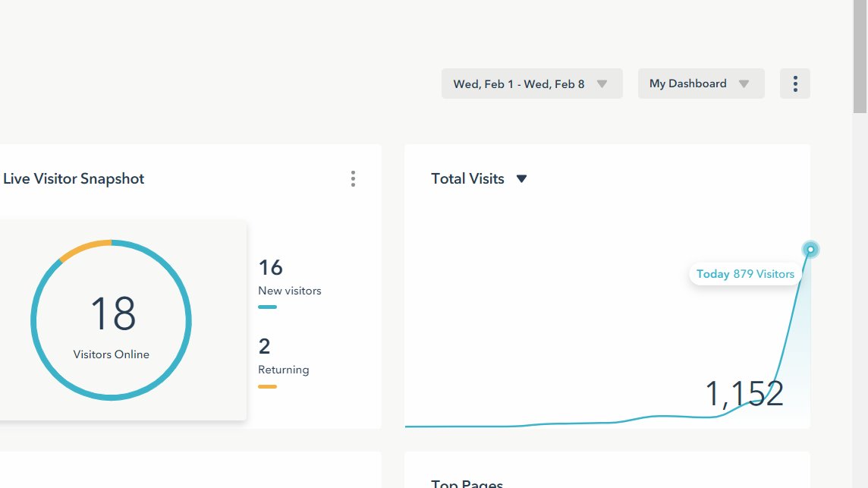Open the dashboard three-dot options menu

pyautogui.click(x=795, y=83)
